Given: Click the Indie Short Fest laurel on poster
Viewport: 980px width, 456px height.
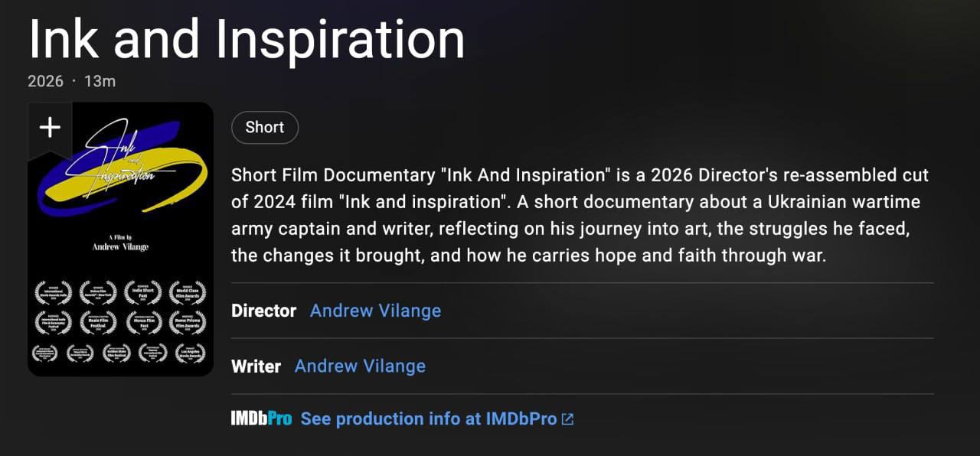Looking at the screenshot, I should [142, 293].
